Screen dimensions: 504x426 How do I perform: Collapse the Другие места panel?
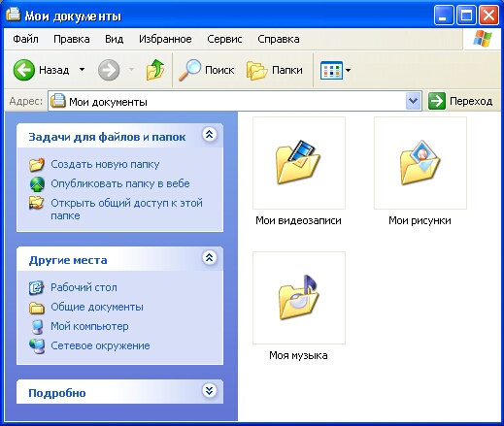pos(210,258)
